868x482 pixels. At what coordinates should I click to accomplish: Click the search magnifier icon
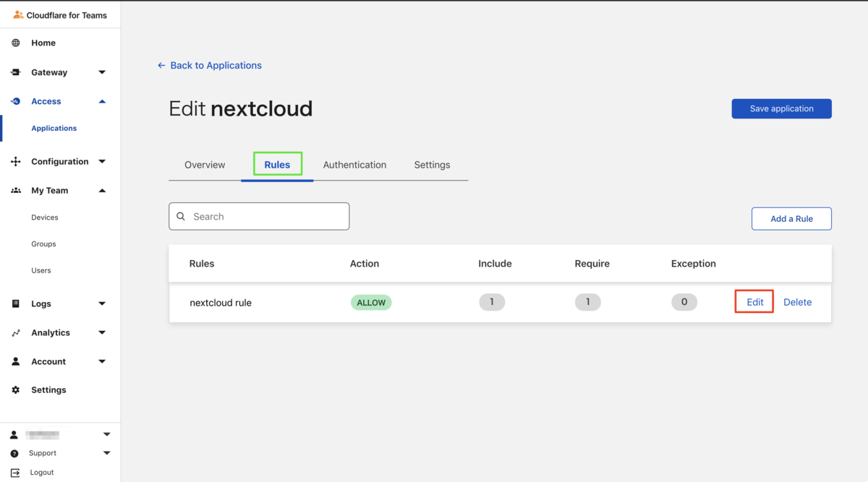[181, 216]
